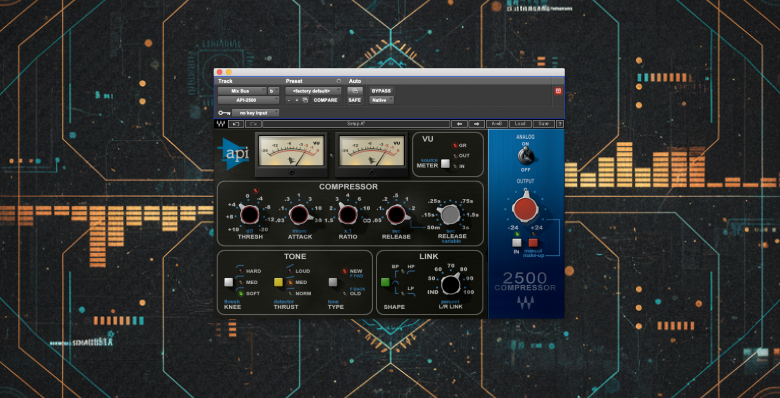The height and width of the screenshot is (398, 780).
Task: Open the plug-in automation enable button
Action: click(x=355, y=91)
